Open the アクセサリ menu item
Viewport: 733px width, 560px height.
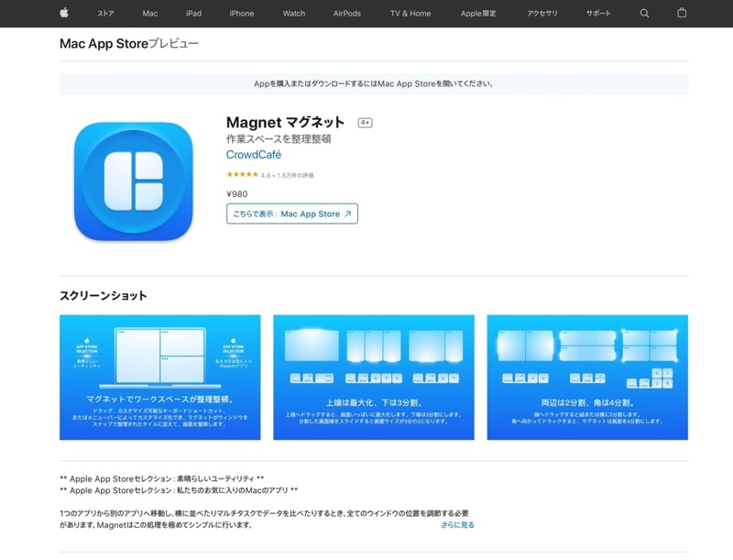coord(542,14)
